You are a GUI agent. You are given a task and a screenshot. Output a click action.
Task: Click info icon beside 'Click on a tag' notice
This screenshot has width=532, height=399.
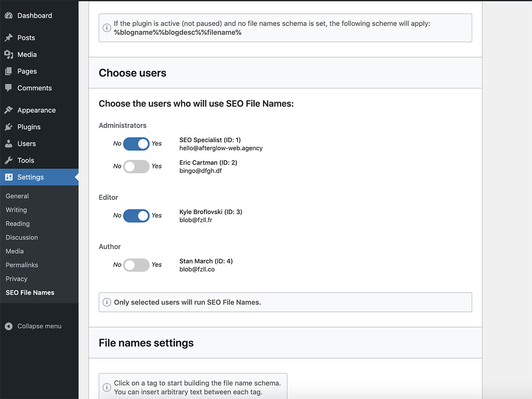coord(107,387)
